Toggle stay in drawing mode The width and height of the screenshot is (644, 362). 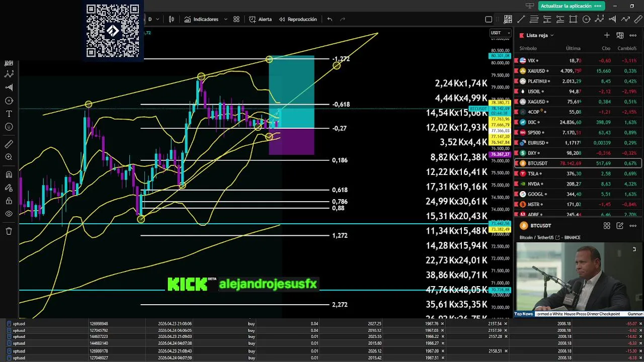(x=9, y=188)
